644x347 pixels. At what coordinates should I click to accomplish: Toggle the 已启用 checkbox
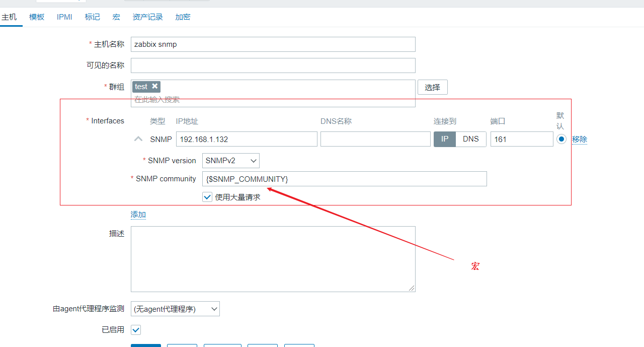[136, 330]
